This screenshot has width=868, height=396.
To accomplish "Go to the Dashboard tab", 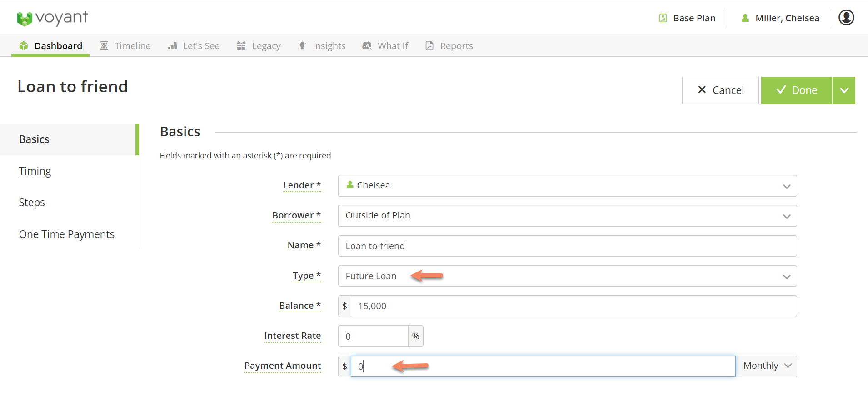I will click(50, 46).
